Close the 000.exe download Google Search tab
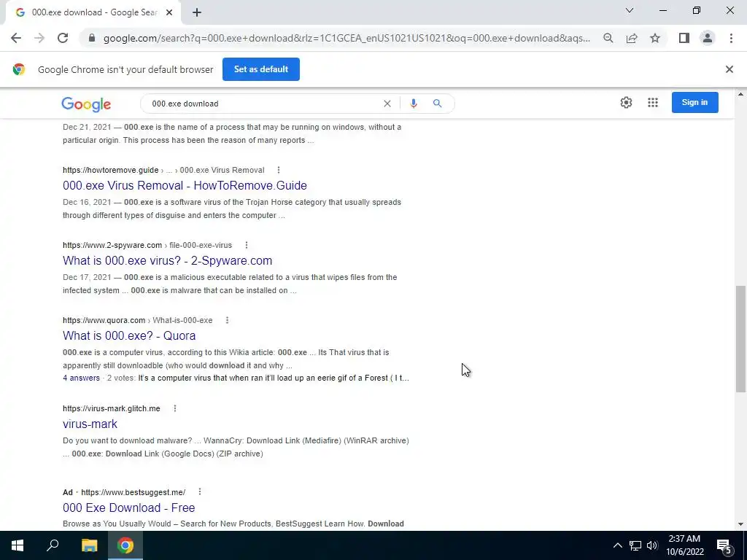The image size is (747, 560). click(169, 13)
